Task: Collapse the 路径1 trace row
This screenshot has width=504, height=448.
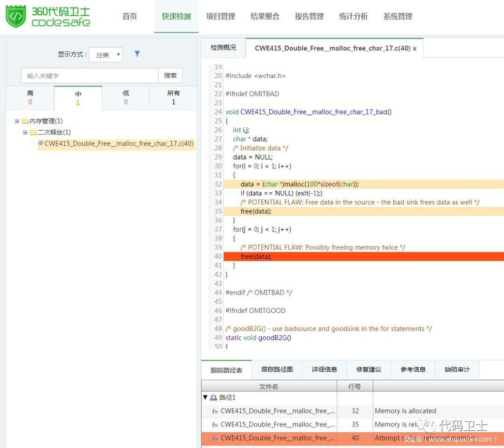Action: click(x=205, y=397)
